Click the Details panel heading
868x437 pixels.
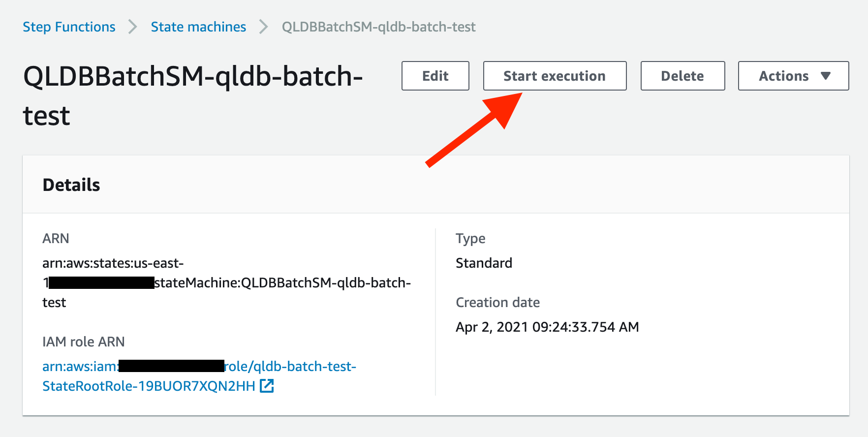(71, 185)
